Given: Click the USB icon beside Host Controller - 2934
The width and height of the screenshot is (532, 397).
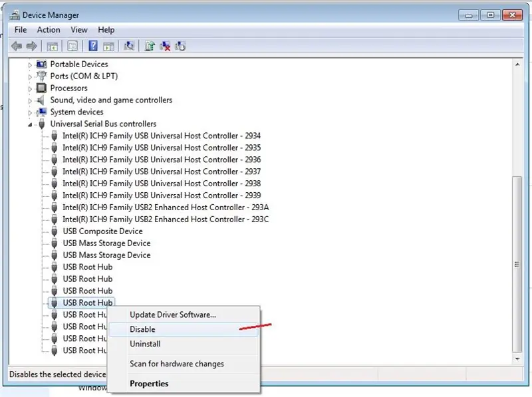Looking at the screenshot, I should [55, 136].
